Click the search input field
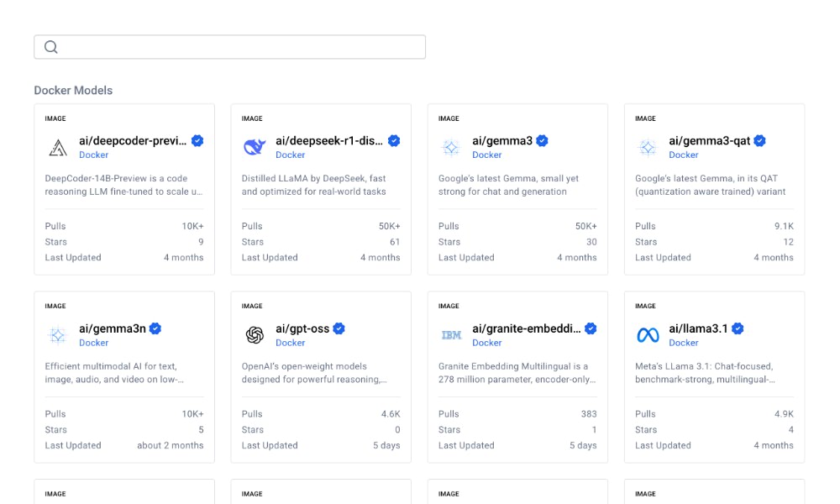This screenshot has height=504, width=840. point(229,46)
